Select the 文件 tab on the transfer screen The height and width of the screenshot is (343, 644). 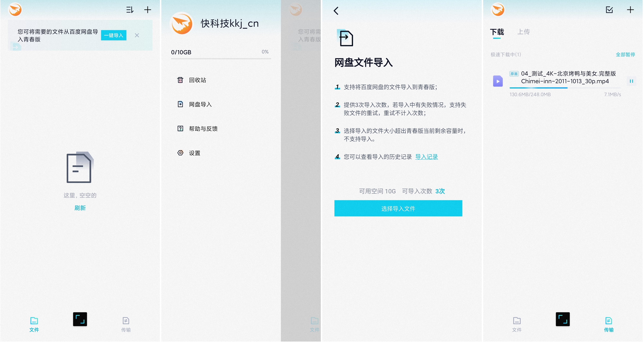click(x=516, y=324)
